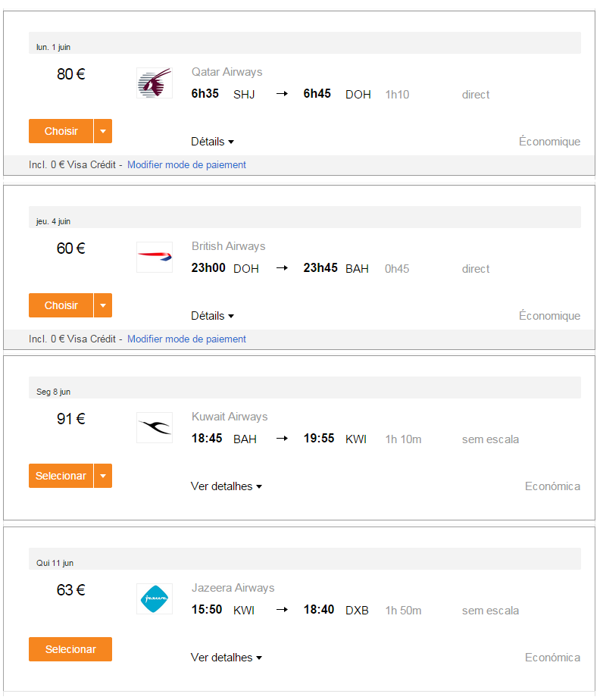Viewport: 603px width, 700px height.
Task: Choose the 80 € Qatar Airways flight
Action: [61, 131]
